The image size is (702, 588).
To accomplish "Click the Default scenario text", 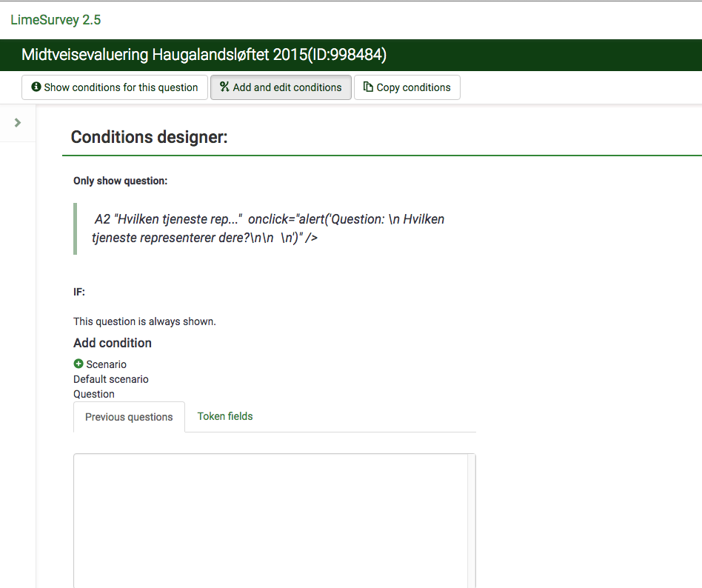I will pos(111,379).
